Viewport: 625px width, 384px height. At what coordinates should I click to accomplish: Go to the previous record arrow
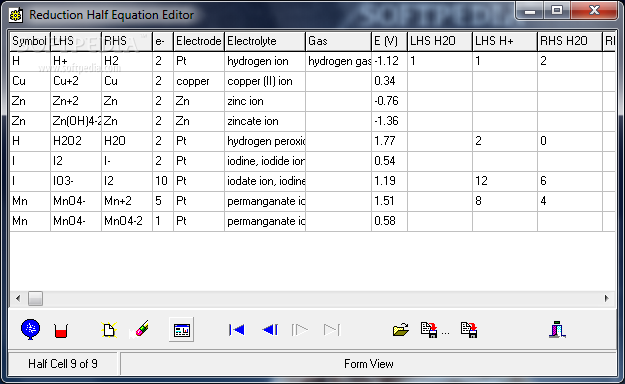270,330
